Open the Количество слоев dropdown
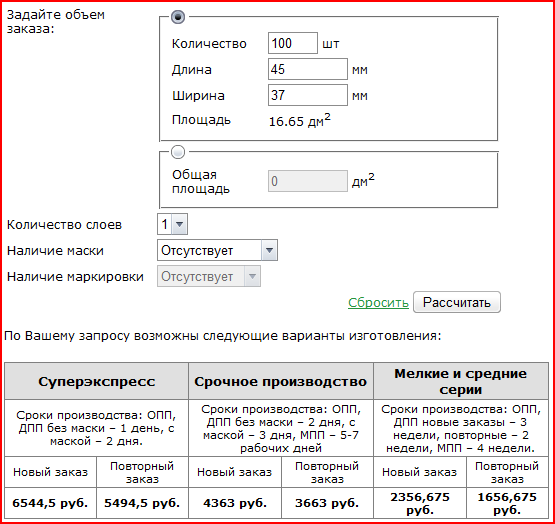The width and height of the screenshot is (555, 524). click(172, 224)
